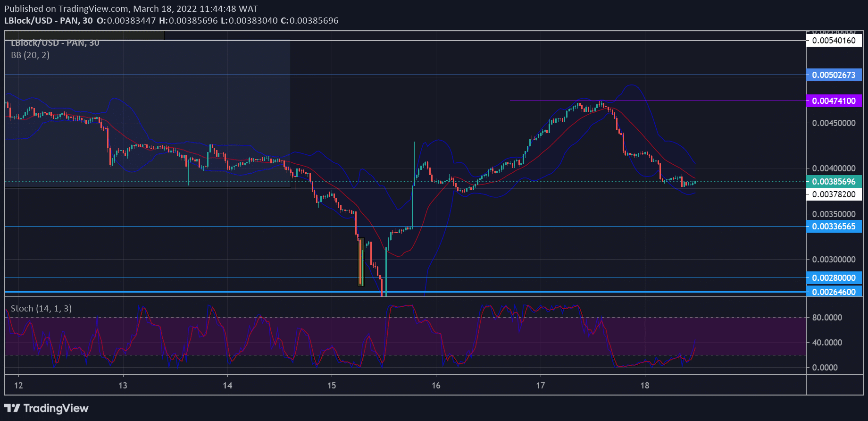Click date 15 on the time axis

point(332,386)
